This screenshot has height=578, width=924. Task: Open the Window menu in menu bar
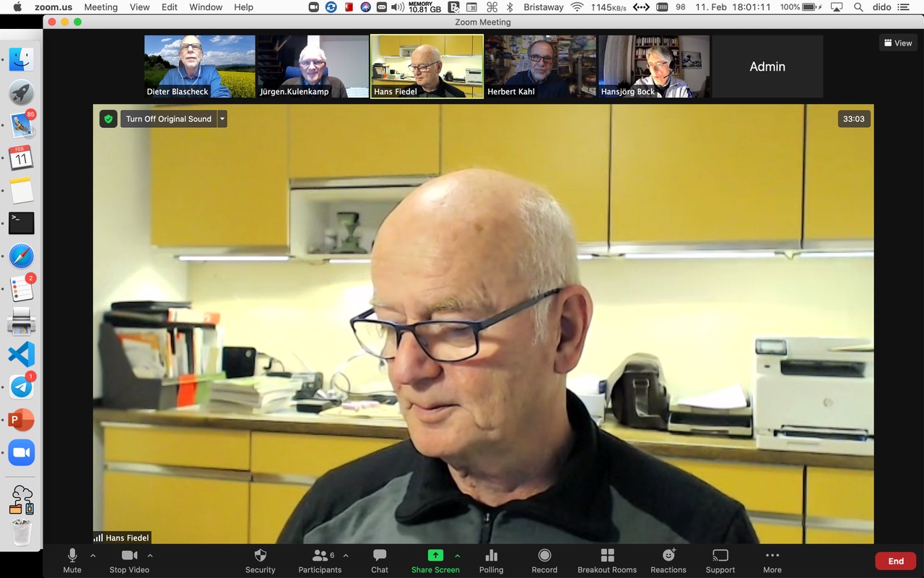point(206,7)
